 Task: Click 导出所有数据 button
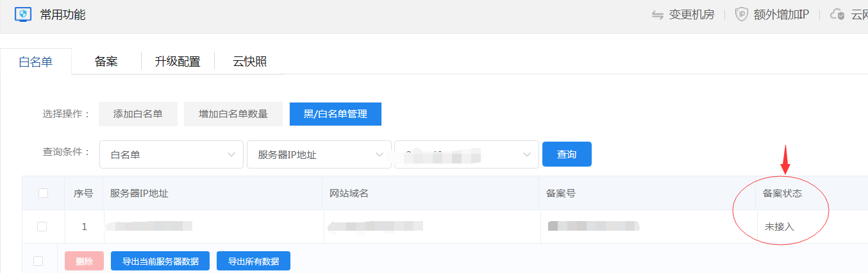click(x=253, y=261)
